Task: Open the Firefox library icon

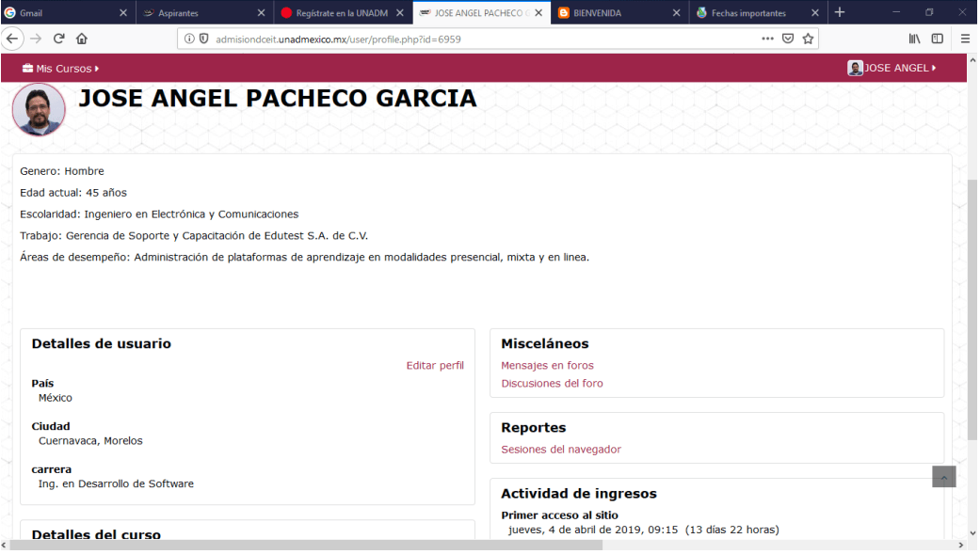Action: point(914,39)
